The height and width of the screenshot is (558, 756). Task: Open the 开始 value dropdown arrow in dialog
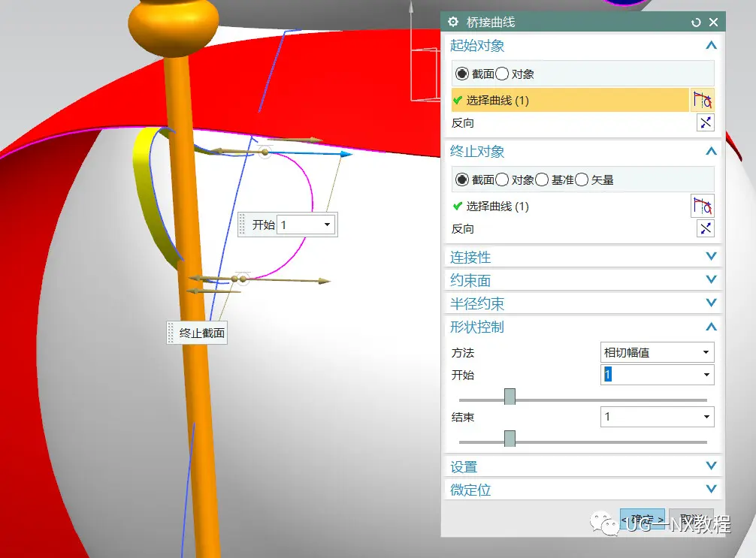(706, 375)
